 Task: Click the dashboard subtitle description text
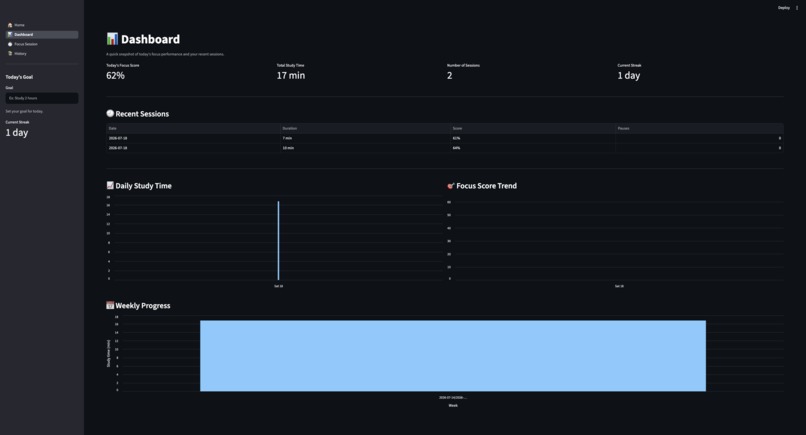[165, 54]
